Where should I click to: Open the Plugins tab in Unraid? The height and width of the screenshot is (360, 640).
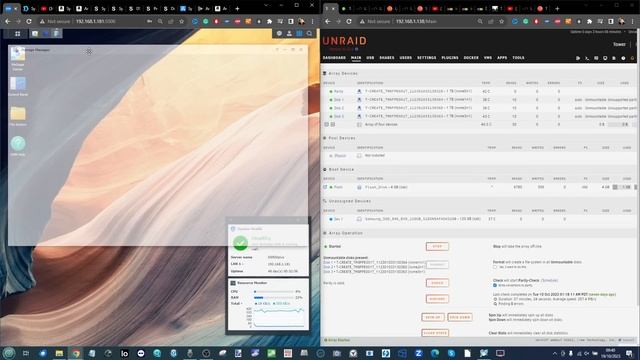pyautogui.click(x=450, y=58)
